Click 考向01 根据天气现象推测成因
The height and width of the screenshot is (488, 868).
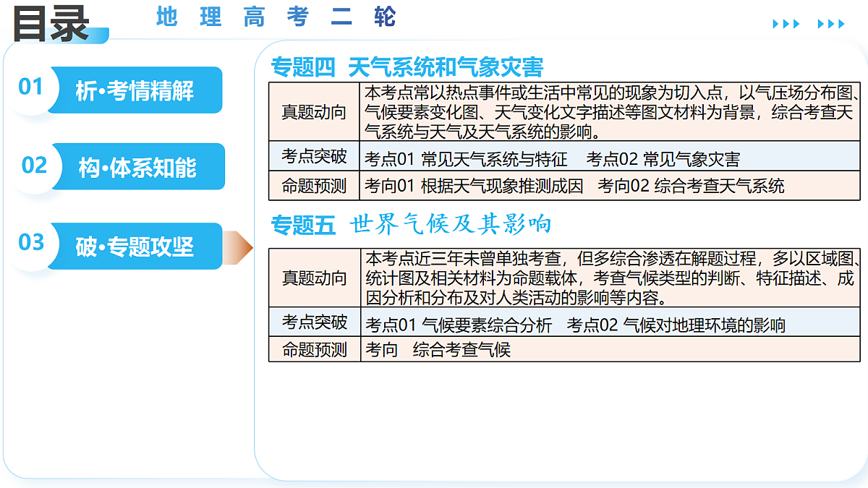point(474,186)
